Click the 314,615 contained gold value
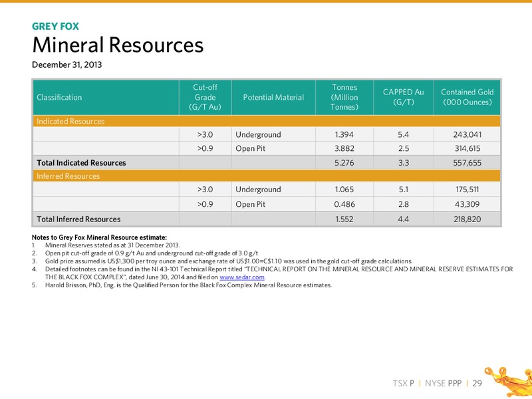The image size is (532, 399). [467, 148]
